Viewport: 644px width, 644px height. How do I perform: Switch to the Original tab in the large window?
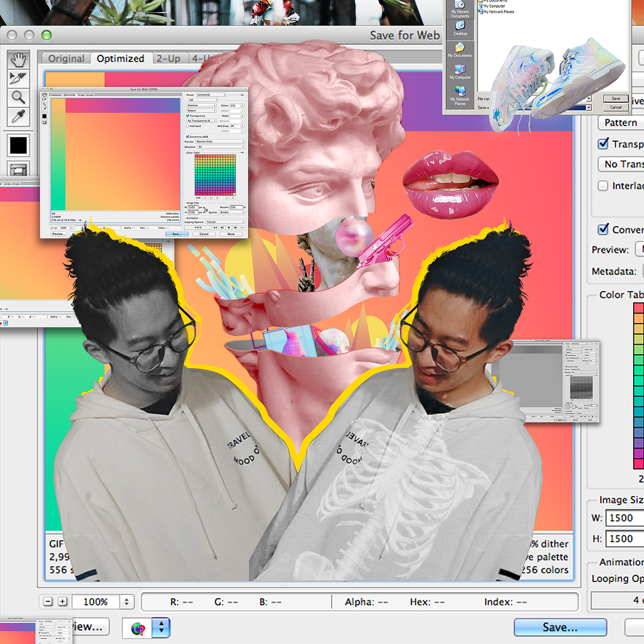pos(66,58)
